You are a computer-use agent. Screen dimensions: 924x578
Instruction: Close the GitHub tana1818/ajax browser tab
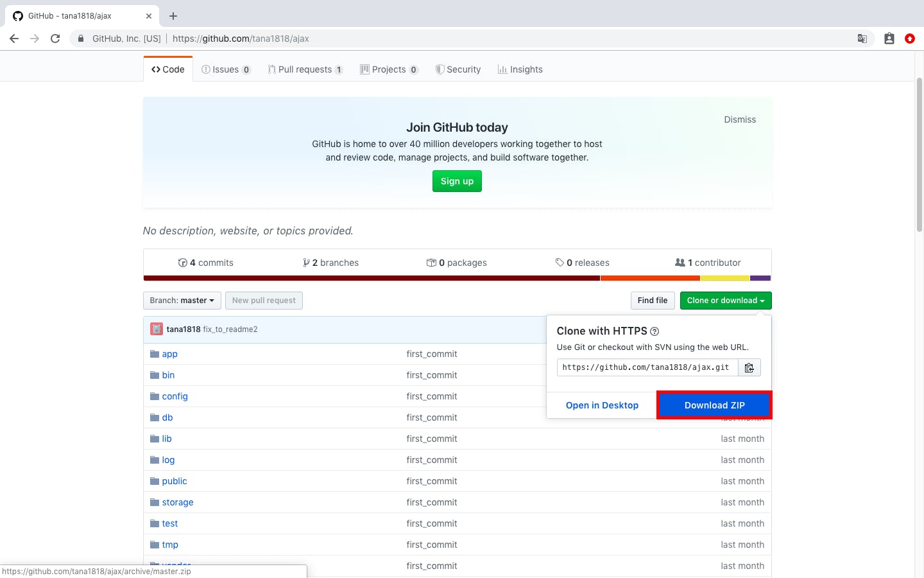[x=149, y=16]
